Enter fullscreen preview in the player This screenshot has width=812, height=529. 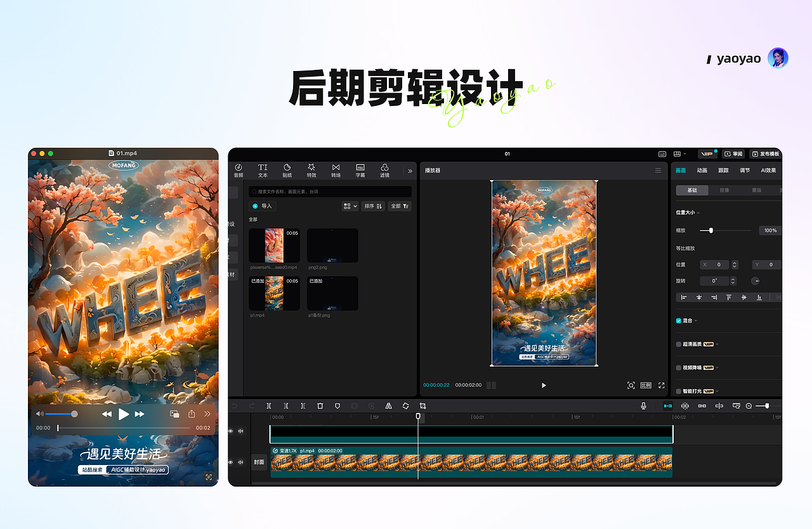(x=661, y=385)
